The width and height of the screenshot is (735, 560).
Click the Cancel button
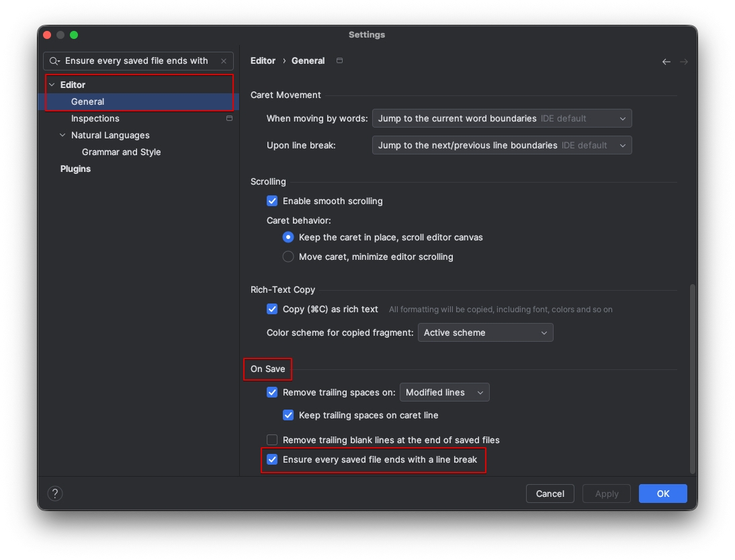point(550,494)
